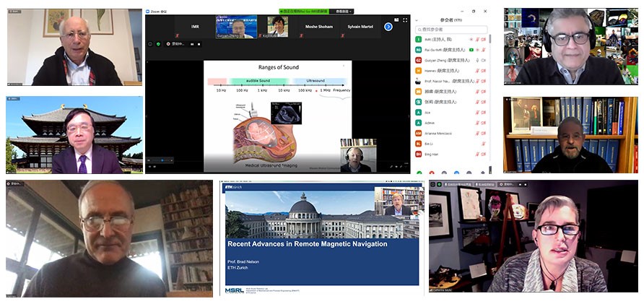Toggle video for Arianna Menciassi

[483, 133]
